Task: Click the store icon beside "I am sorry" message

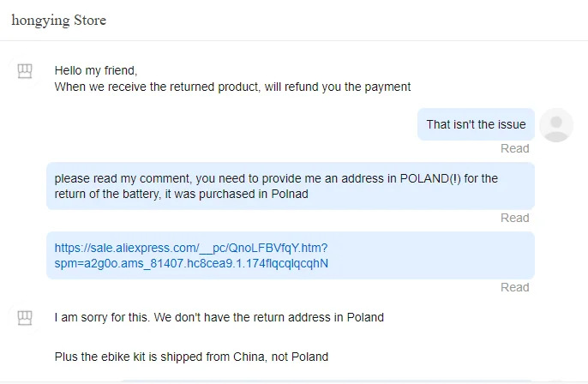Action: pyautogui.click(x=26, y=318)
